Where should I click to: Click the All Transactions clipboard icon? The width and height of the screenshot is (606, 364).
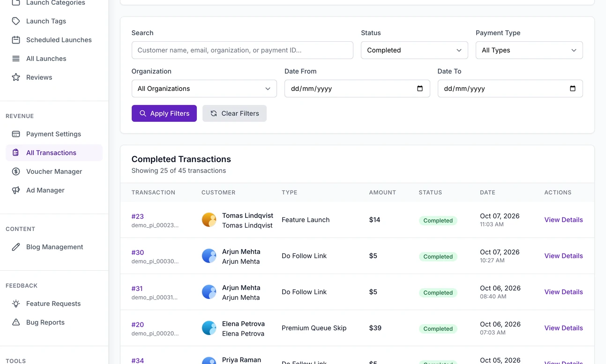[x=16, y=153]
